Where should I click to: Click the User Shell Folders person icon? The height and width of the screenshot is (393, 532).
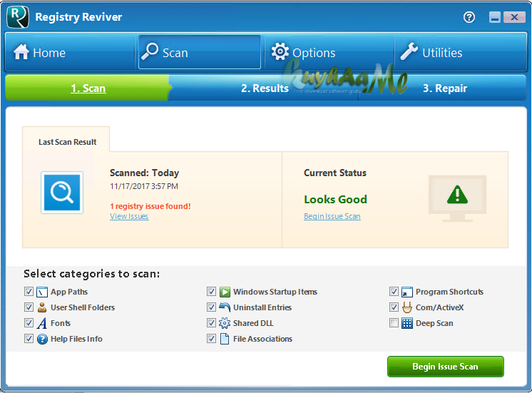(42, 307)
